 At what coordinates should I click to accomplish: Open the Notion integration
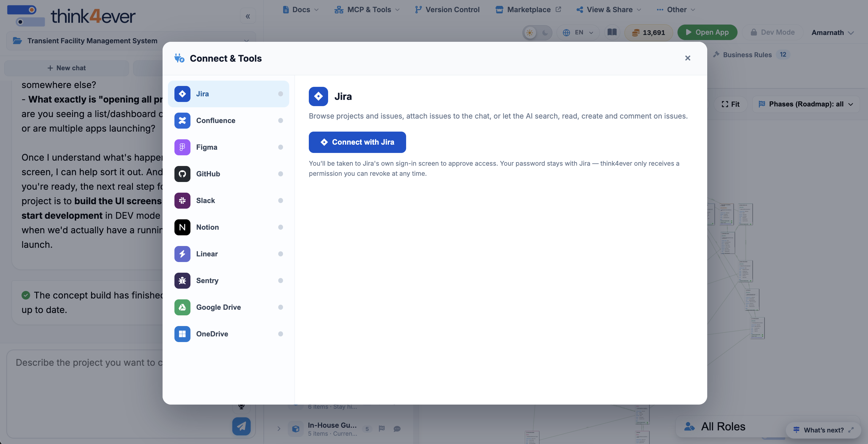click(228, 227)
